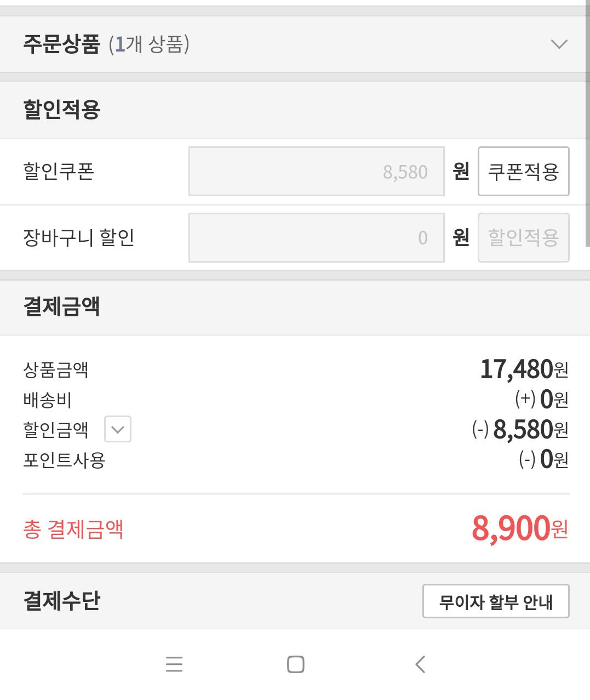Select the 장바구니 할인 amount field
Viewport: 590px width, 700px height.
(x=316, y=237)
